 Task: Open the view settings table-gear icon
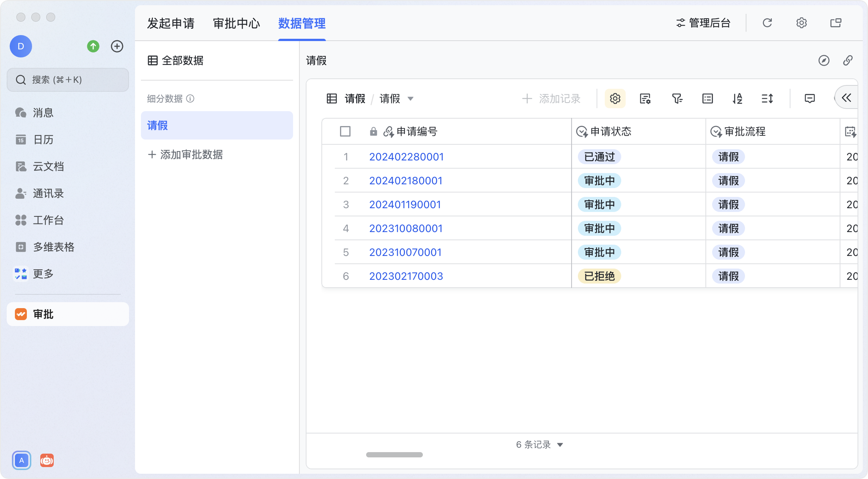point(645,99)
